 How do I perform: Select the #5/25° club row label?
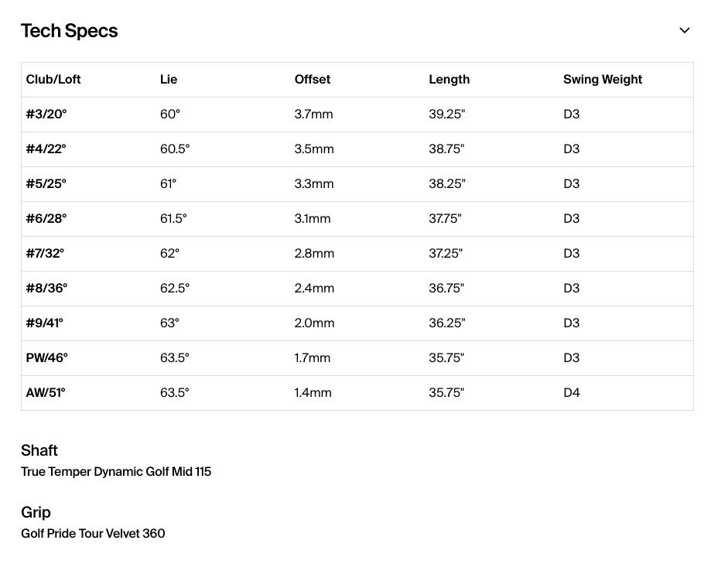46,183
